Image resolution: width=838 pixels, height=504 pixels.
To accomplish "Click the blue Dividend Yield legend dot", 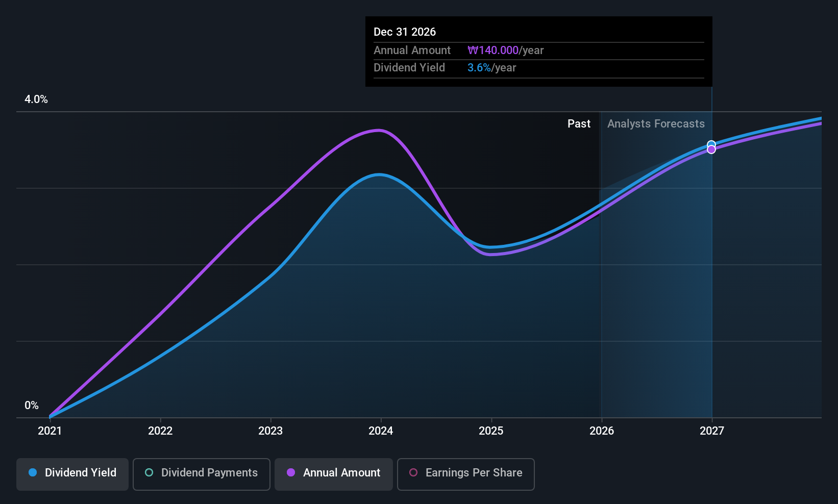I will (33, 472).
